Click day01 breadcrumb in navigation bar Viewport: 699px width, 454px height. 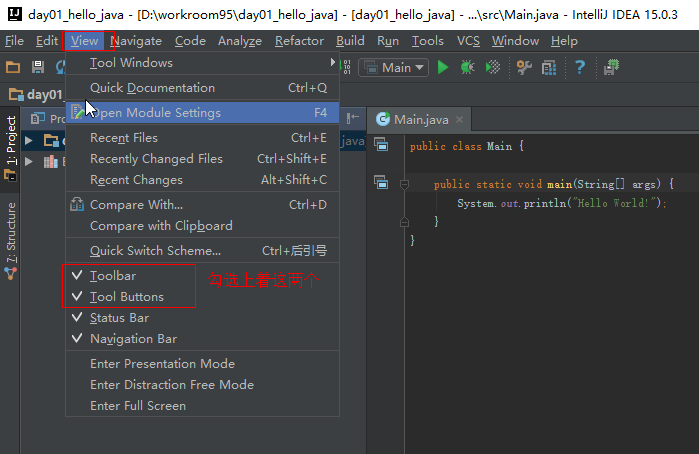[x=37, y=95]
